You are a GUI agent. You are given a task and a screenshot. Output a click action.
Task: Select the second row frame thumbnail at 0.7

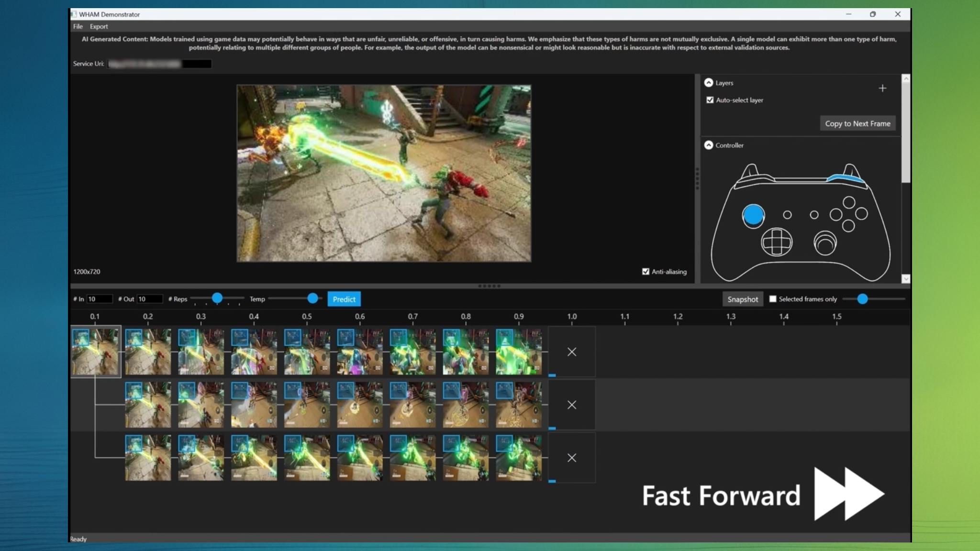[413, 405]
